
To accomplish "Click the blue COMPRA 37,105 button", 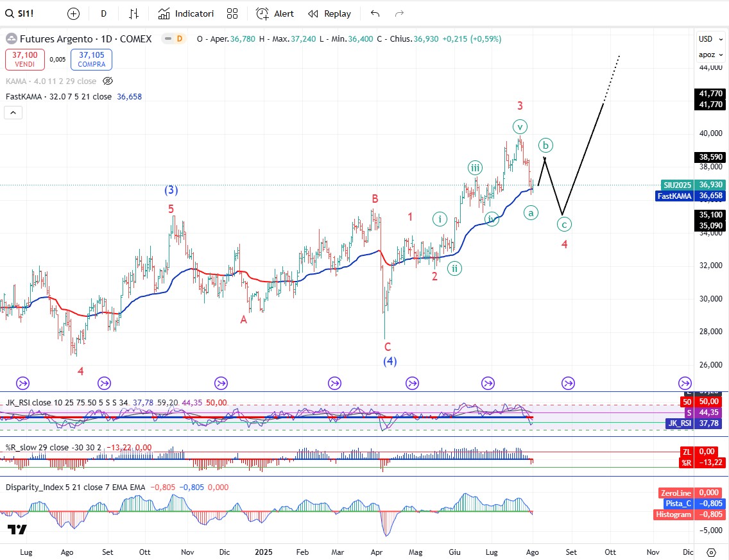I will click(x=91, y=60).
